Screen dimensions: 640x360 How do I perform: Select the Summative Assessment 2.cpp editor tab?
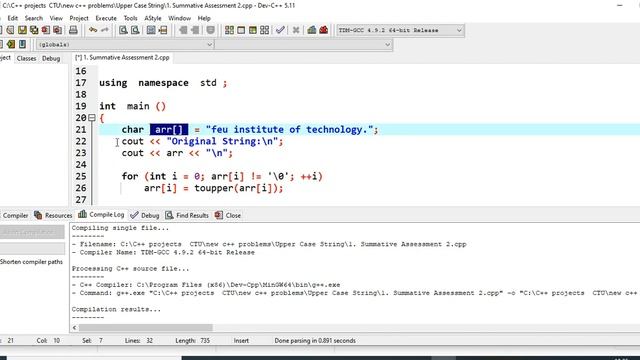122,58
